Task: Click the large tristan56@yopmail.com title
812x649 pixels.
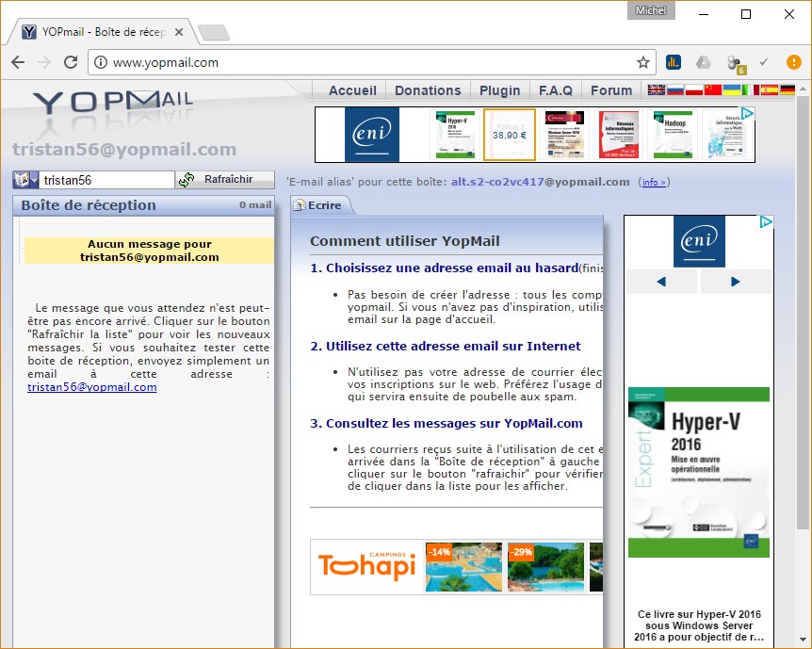Action: (x=124, y=149)
